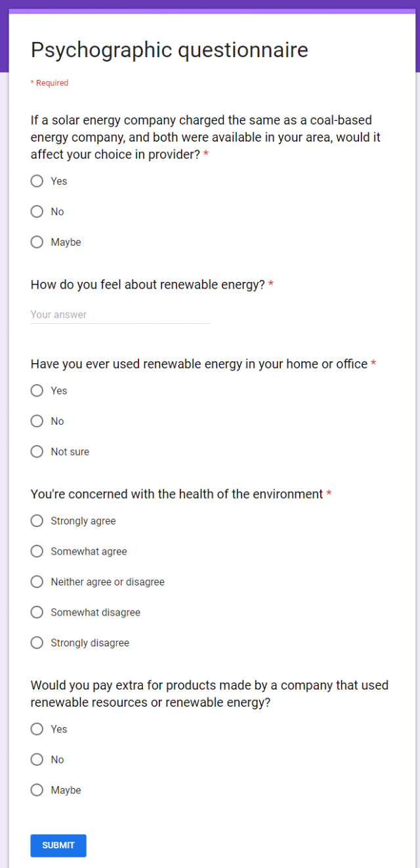The height and width of the screenshot is (868, 420).
Task: Click the "* Required" notice text
Action: click(x=49, y=83)
